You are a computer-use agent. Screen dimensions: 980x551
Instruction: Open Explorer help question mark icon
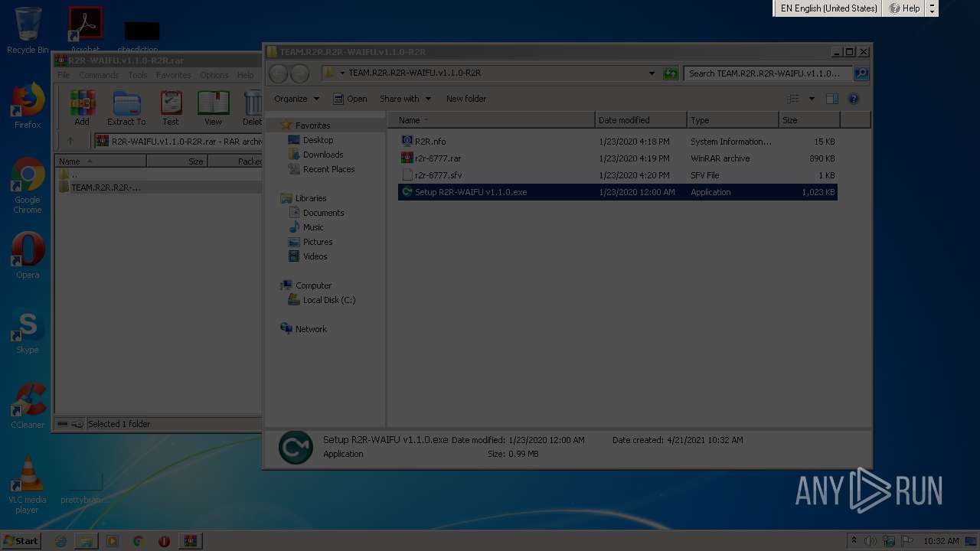pos(854,99)
